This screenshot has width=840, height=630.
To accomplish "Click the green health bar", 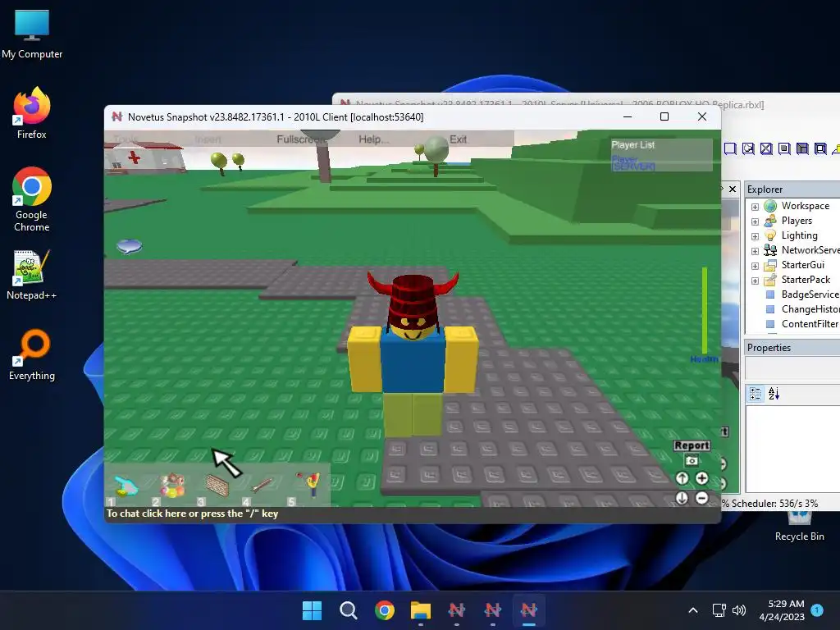I will pyautogui.click(x=705, y=310).
